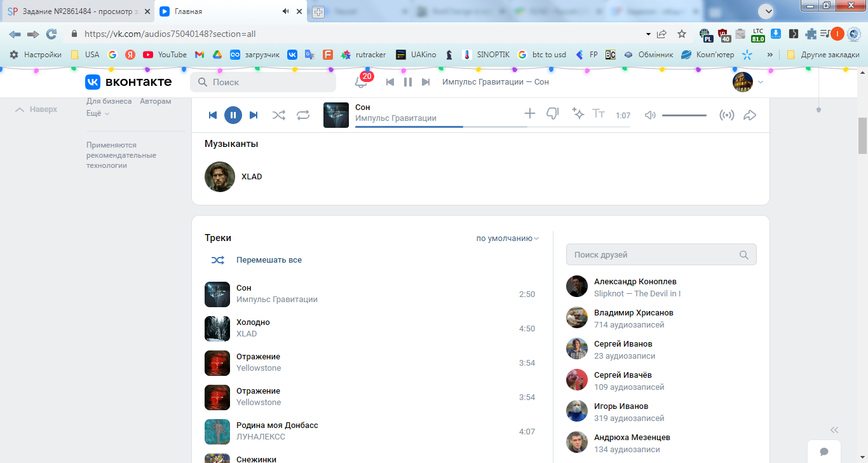Toggle shuffle mode in the audio player
868x463 pixels.
click(x=279, y=115)
